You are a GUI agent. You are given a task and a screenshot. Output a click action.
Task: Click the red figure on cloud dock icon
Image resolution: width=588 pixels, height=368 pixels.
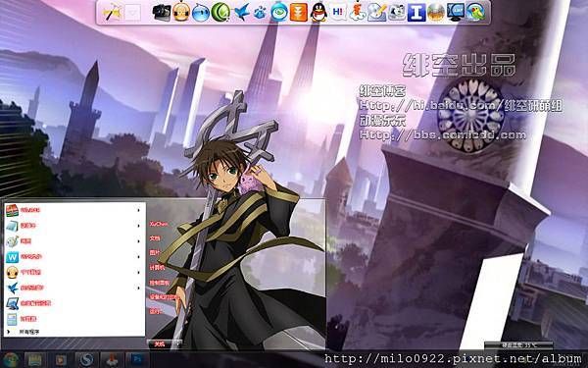[358, 12]
